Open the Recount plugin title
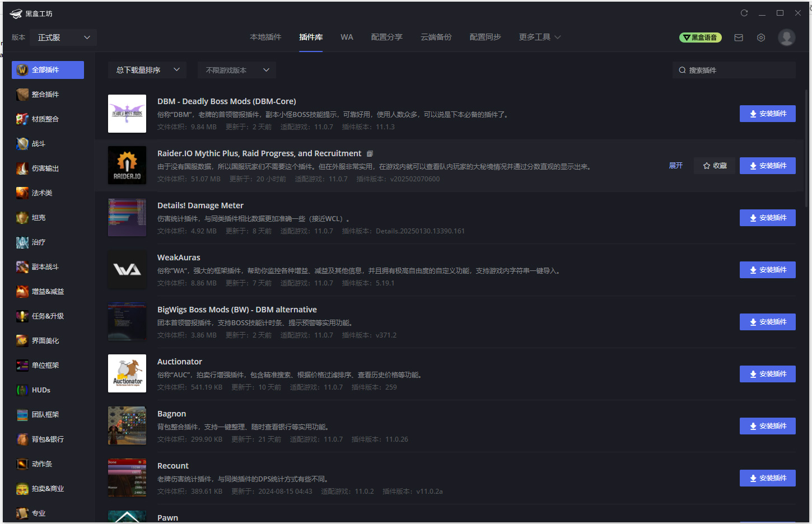The image size is (812, 524). click(x=173, y=466)
